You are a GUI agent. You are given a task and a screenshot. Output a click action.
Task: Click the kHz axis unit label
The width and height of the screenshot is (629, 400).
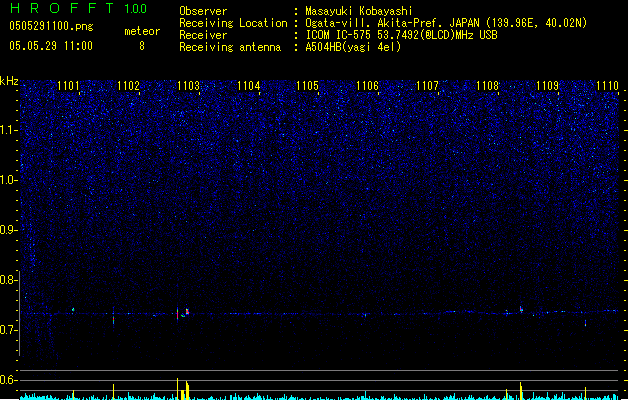9,81
